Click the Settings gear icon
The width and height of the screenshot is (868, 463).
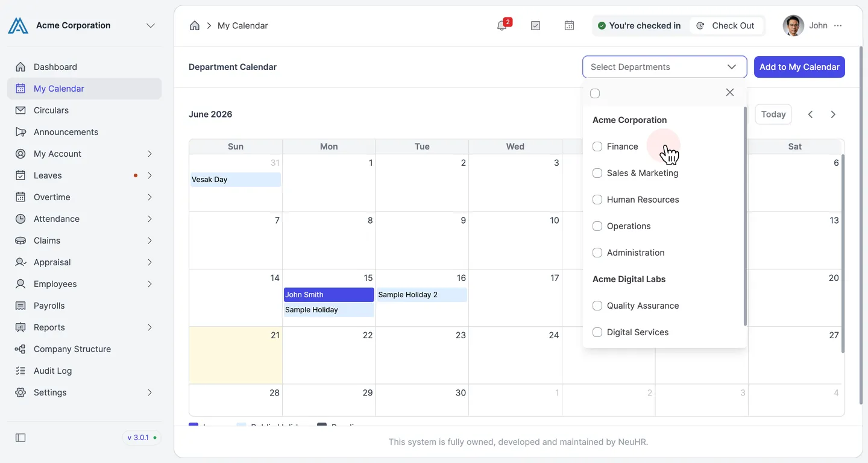pos(20,392)
